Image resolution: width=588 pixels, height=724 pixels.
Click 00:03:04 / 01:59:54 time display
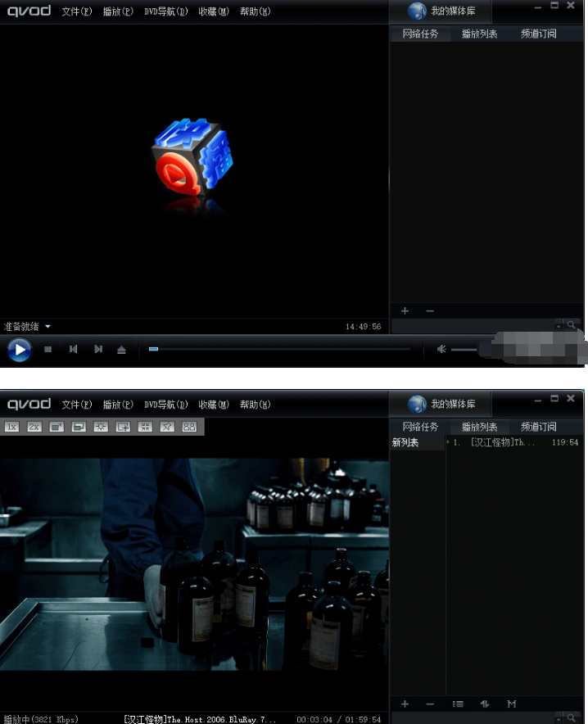339,719
